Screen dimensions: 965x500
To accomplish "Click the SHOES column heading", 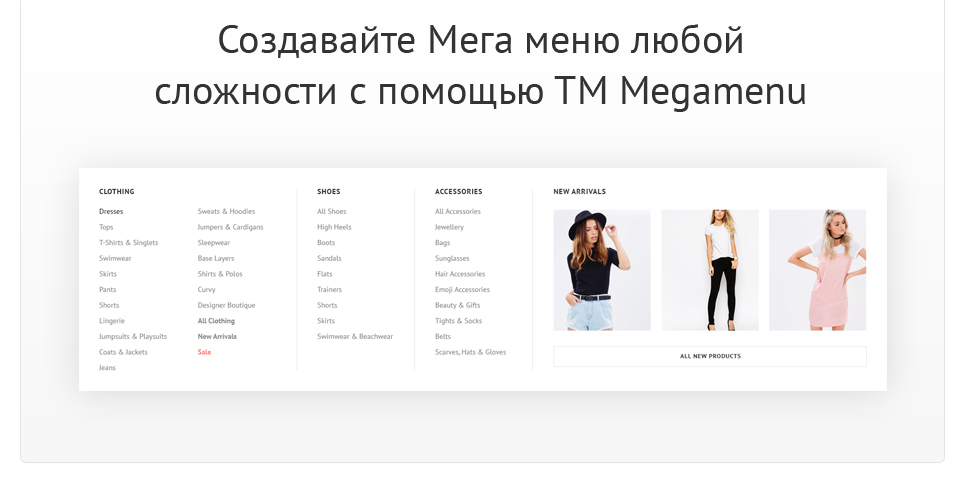I will click(329, 192).
